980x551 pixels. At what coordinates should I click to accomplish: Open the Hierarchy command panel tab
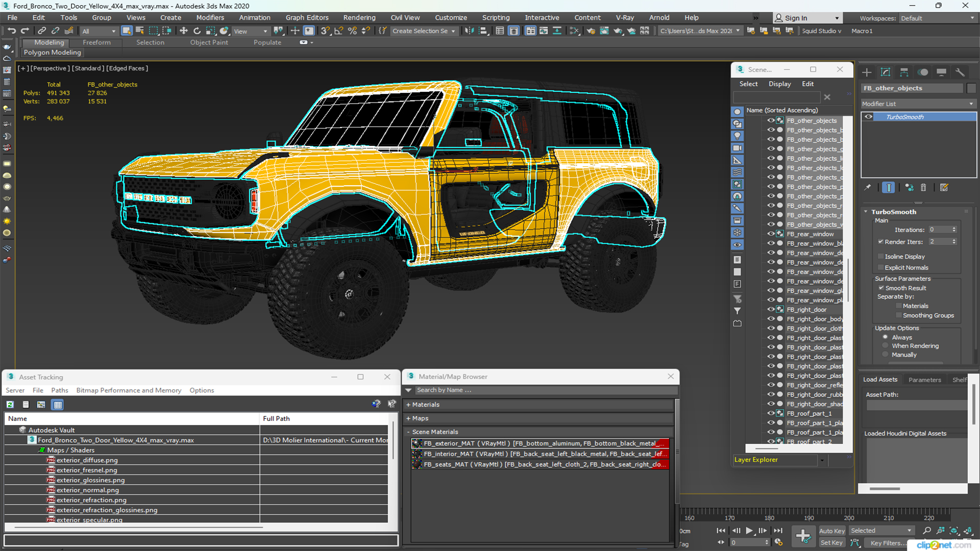pyautogui.click(x=904, y=72)
